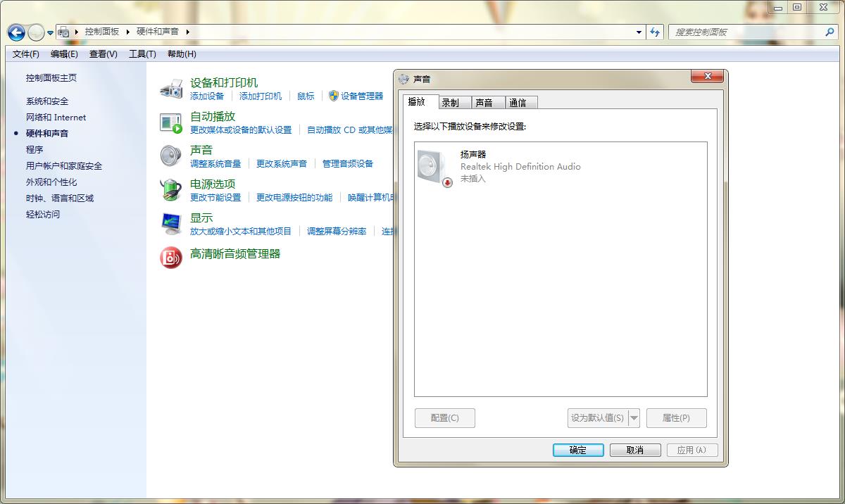
Task: Click the 显示 monitor icon
Action: coord(170,224)
